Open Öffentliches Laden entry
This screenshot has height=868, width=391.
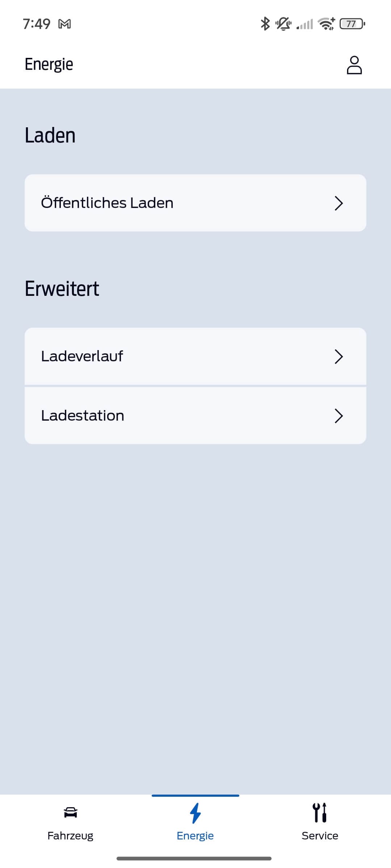pos(107,203)
